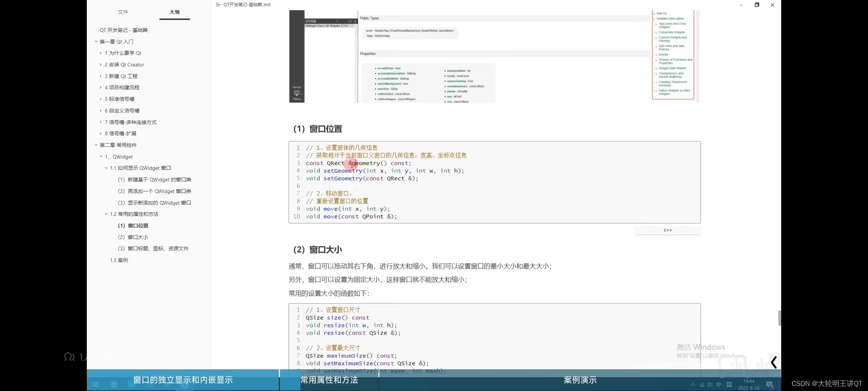Open the notification center icon
This screenshot has width=868, height=391.
coord(769,384)
